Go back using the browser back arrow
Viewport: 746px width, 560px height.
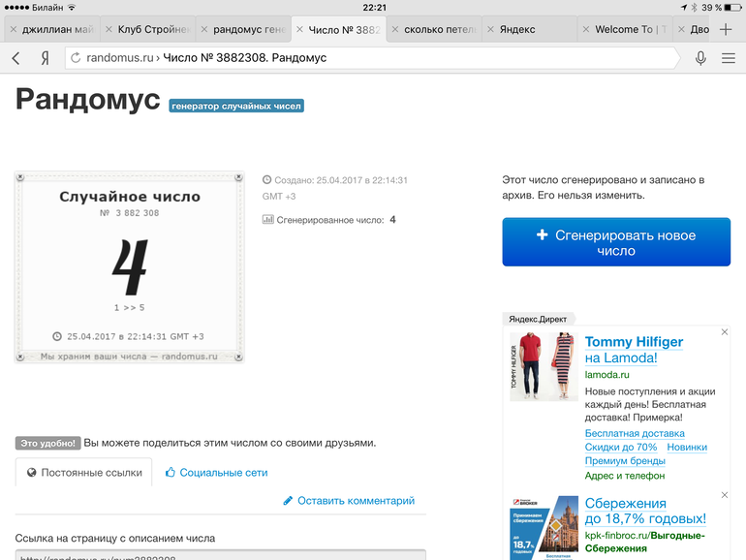tap(16, 58)
